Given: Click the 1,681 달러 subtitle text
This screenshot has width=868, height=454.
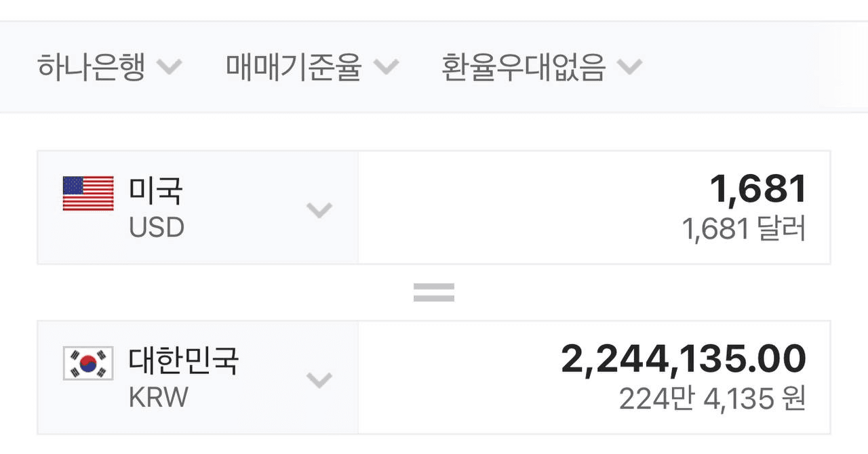Looking at the screenshot, I should pos(745,230).
